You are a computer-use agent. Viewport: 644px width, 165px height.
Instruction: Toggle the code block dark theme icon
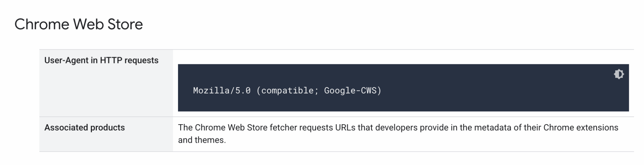point(619,74)
